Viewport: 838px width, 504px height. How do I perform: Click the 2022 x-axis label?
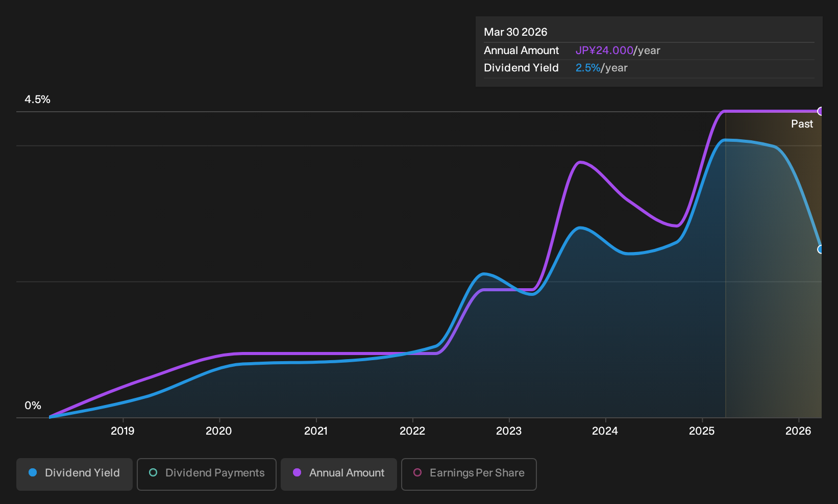tap(412, 431)
